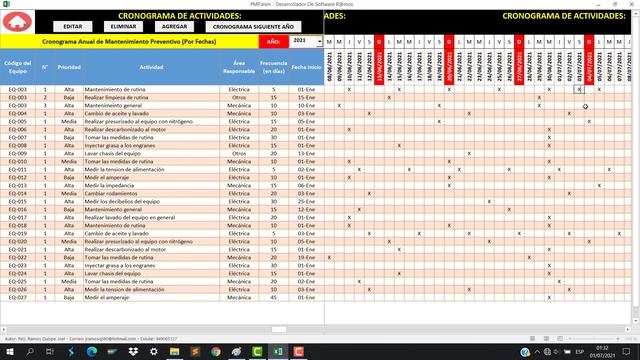Select the outlined X cell in EQ-003 row
This screenshot has width=640, height=360.
(579, 89)
